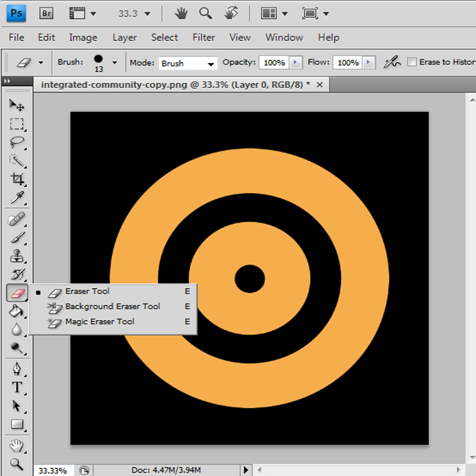Select the Lasso tool
476x476 pixels.
[x=17, y=142]
